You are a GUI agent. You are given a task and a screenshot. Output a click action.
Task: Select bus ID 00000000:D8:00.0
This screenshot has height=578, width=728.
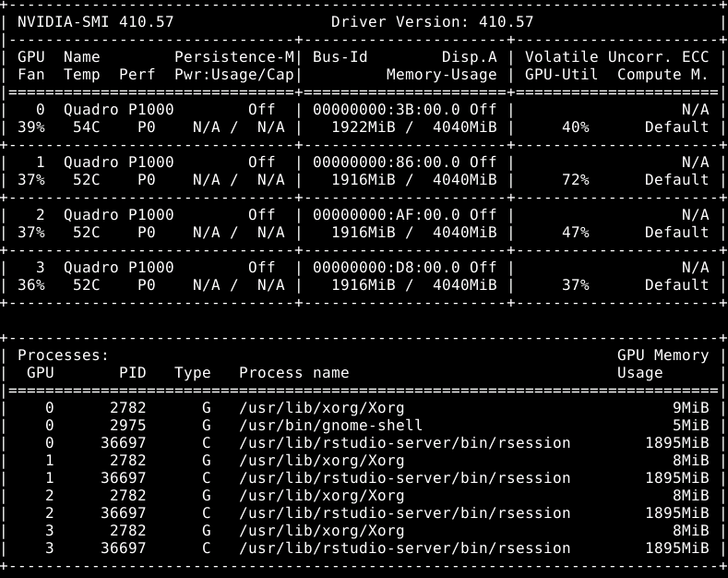(x=387, y=268)
